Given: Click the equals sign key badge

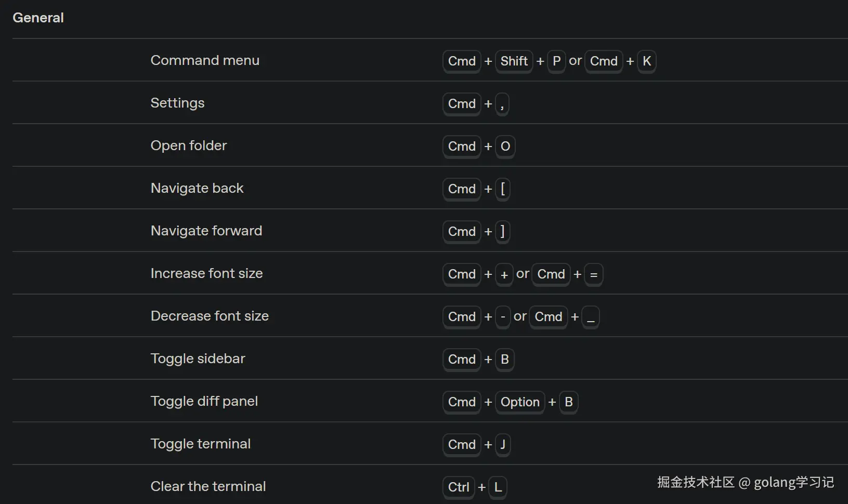Looking at the screenshot, I should [x=593, y=274].
